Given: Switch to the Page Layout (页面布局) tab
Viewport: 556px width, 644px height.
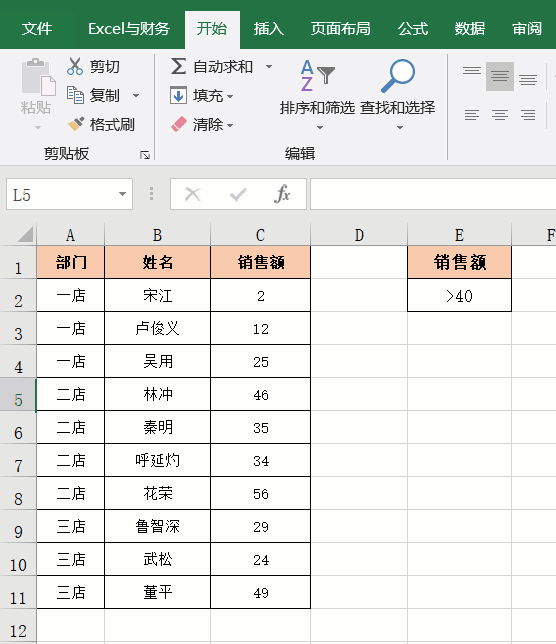Looking at the screenshot, I should [340, 29].
